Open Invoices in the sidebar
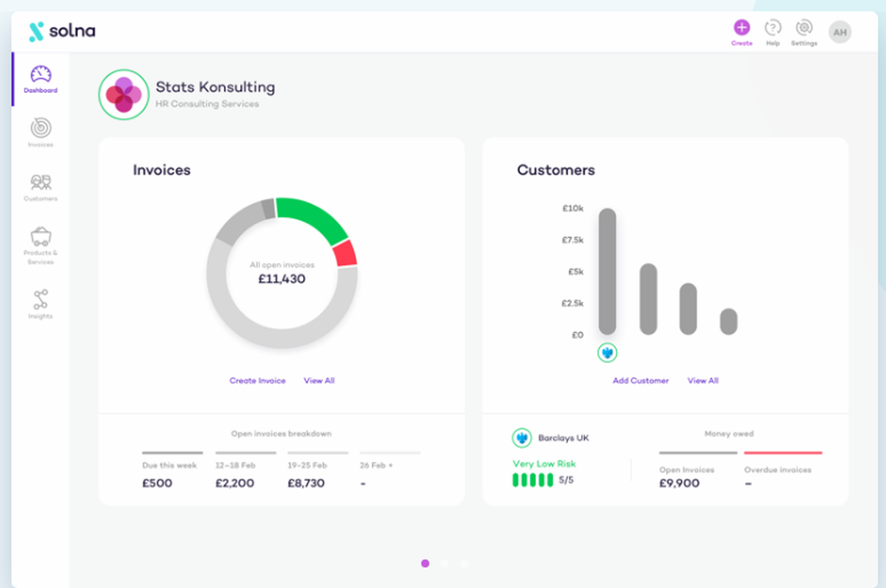 point(41,132)
